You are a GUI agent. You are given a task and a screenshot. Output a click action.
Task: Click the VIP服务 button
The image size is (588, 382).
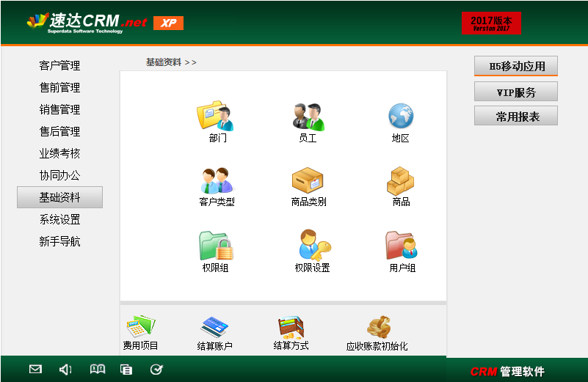(x=516, y=92)
